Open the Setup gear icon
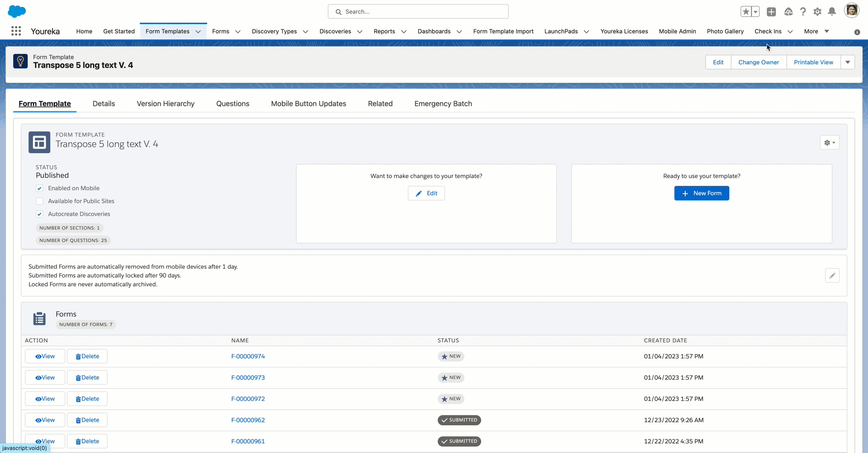This screenshot has width=868, height=453. tap(817, 12)
